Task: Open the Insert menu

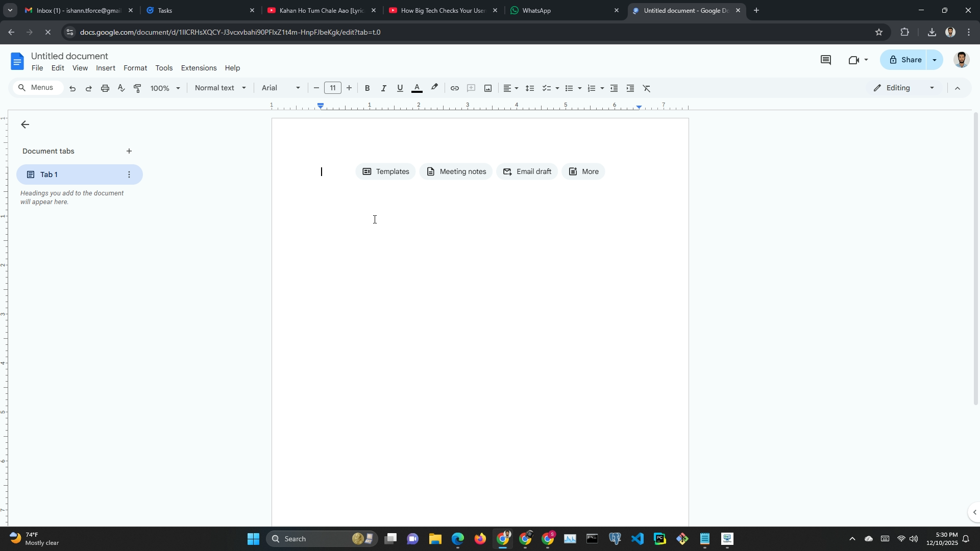Action: (106, 68)
